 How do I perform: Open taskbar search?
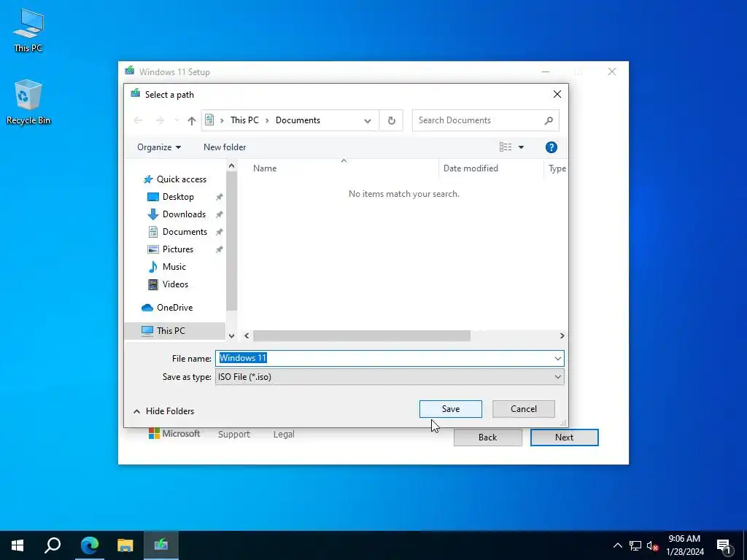[x=53, y=545]
